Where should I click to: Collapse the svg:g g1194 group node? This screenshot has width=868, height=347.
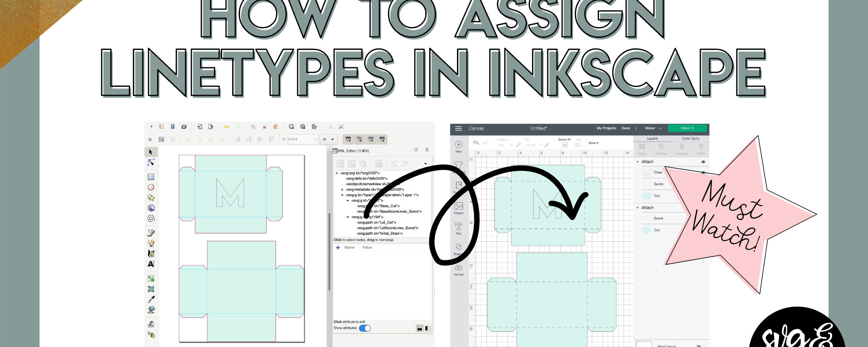[348, 217]
